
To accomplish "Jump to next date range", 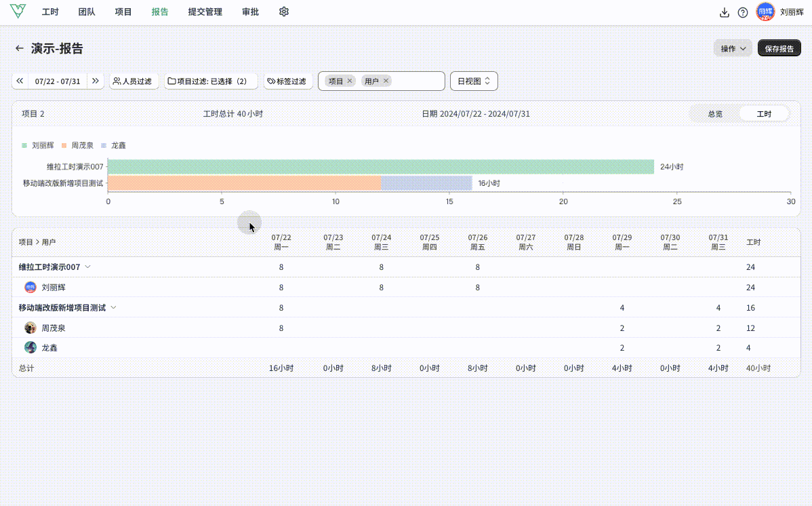I will tap(96, 81).
